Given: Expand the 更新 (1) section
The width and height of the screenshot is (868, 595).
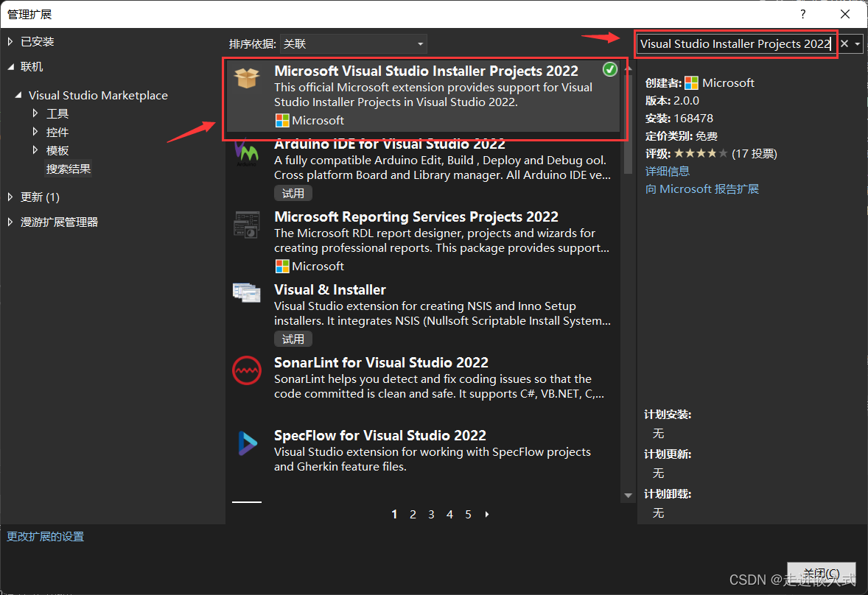Looking at the screenshot, I should click(x=10, y=197).
